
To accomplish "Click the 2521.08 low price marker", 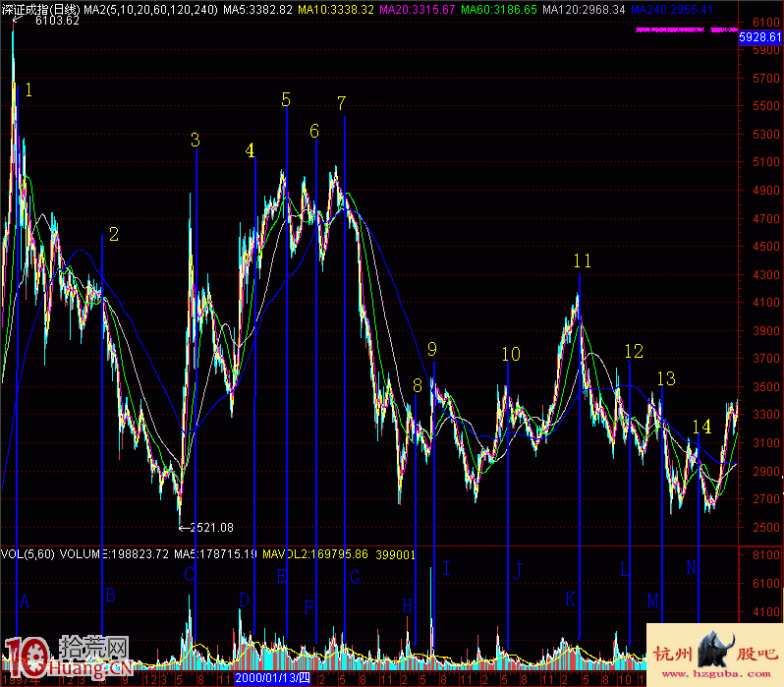I will [x=211, y=528].
